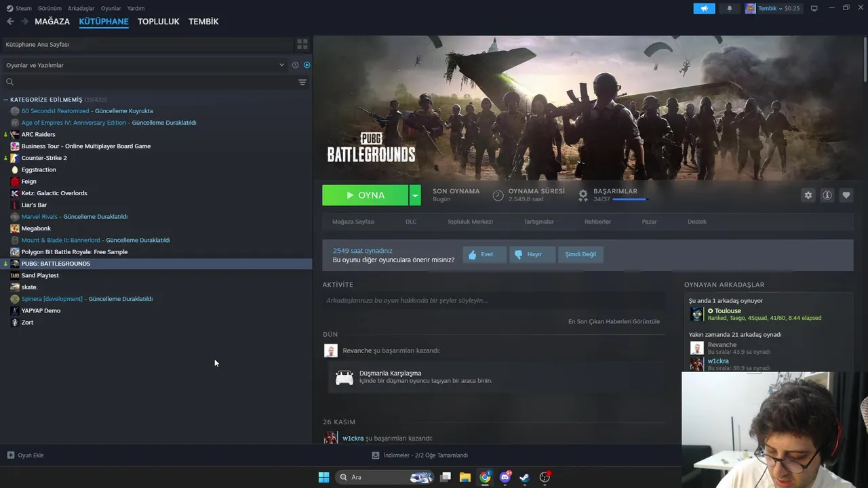Screen dimensions: 868x488
Task: Go back with the back arrow
Action: click(10, 22)
